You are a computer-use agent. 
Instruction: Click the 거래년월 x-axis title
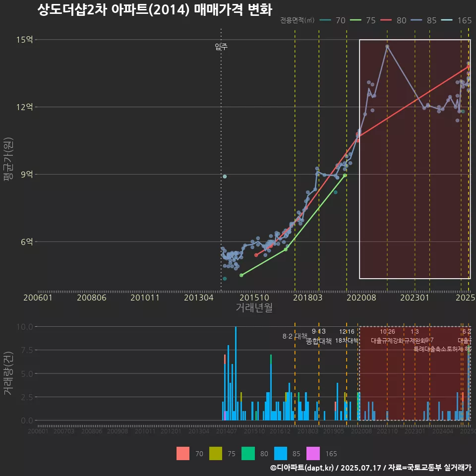point(254,307)
